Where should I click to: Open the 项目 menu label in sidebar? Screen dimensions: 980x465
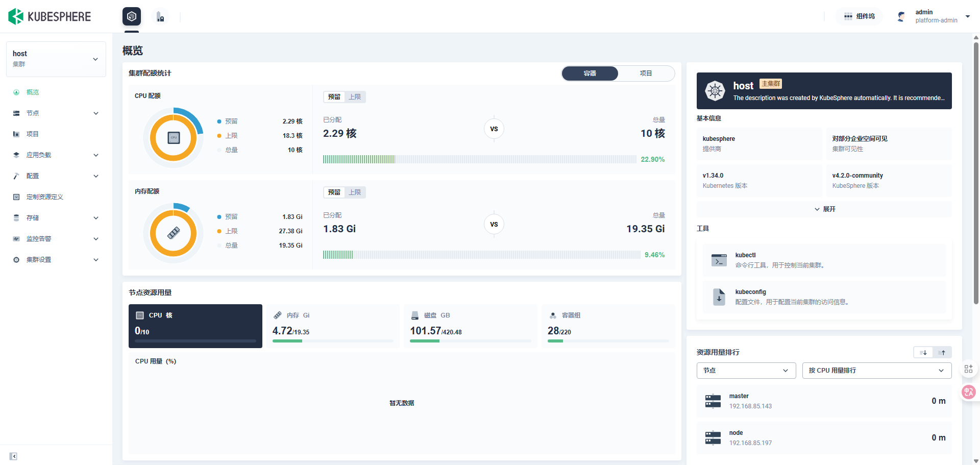pos(33,134)
